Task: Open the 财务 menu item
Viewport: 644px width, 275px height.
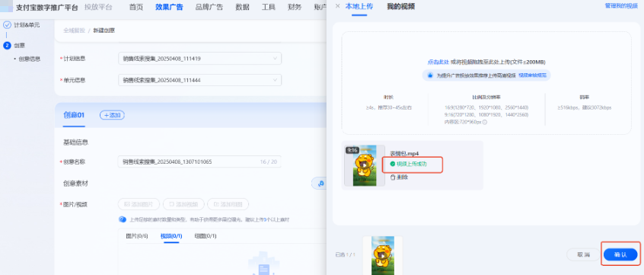Action: click(x=295, y=7)
